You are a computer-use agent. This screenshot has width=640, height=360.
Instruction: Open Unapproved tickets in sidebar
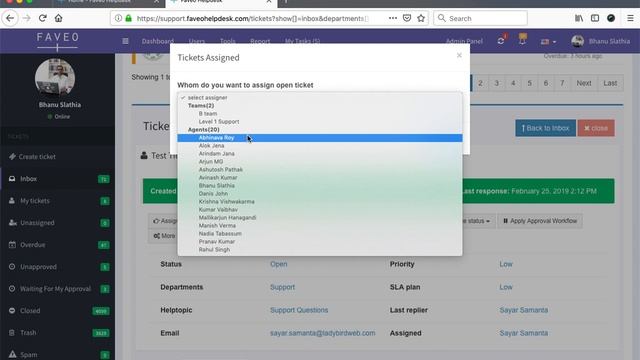click(x=57, y=267)
